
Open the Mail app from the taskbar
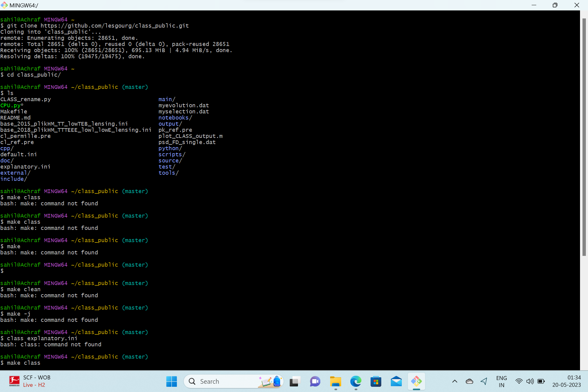396,381
